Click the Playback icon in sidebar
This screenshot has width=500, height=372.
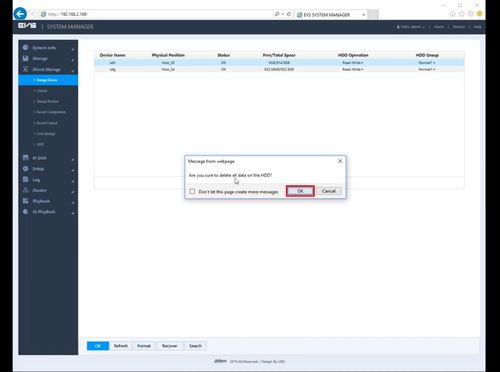click(x=26, y=201)
